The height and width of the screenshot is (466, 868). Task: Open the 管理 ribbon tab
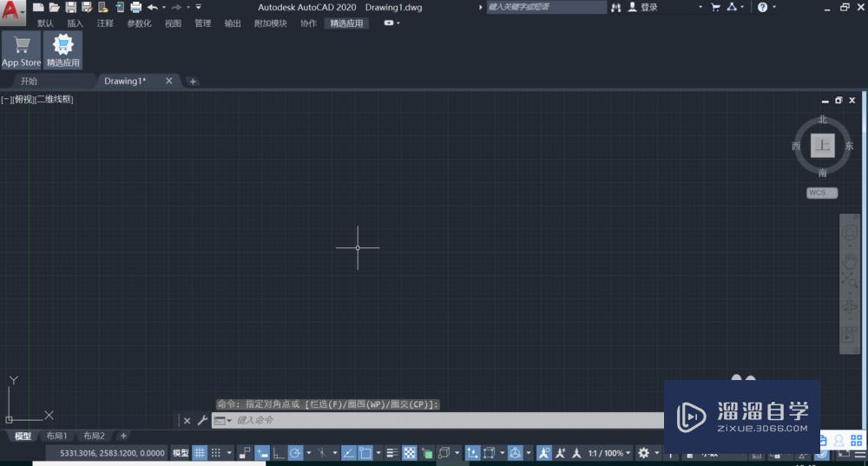[x=202, y=23]
